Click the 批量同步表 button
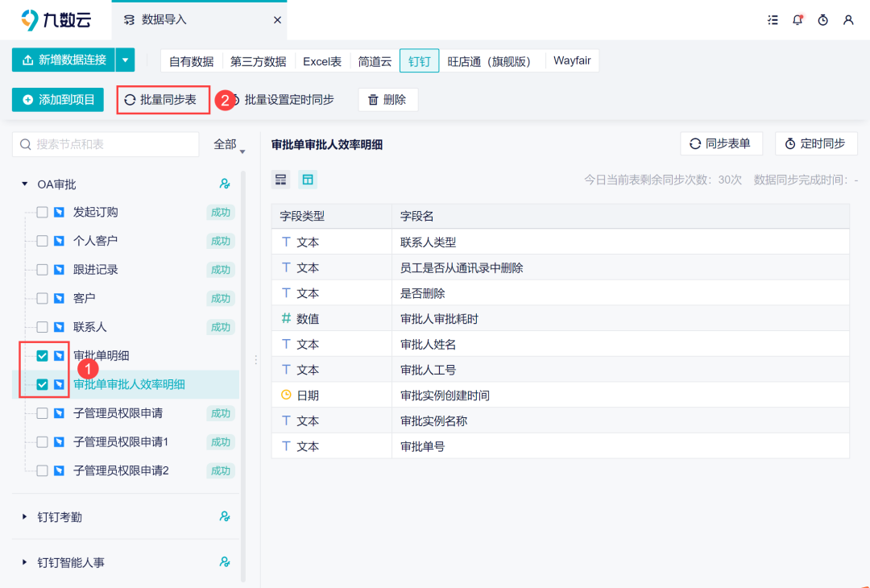This screenshot has height=588, width=870. (164, 99)
